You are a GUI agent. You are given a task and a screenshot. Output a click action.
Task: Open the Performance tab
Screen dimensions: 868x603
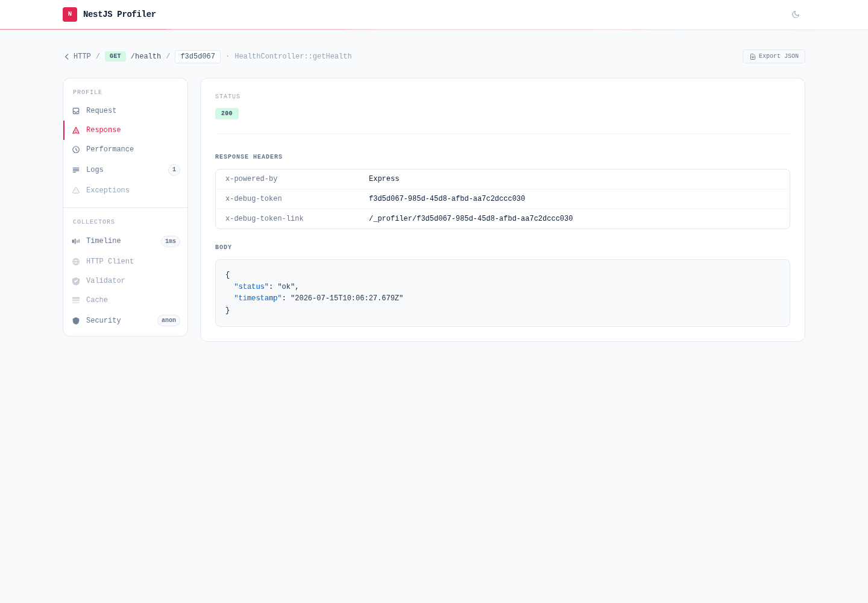tap(125, 150)
